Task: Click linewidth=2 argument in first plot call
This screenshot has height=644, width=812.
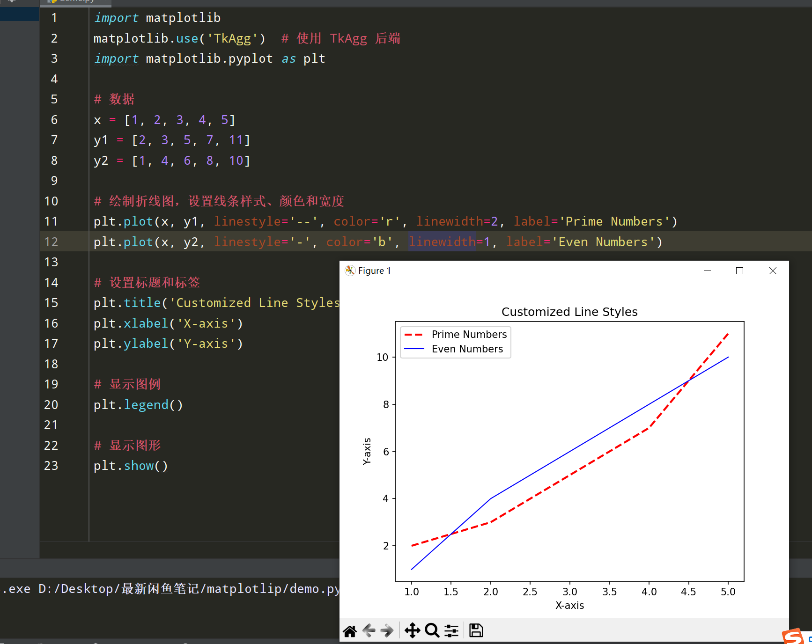Action: tap(457, 221)
